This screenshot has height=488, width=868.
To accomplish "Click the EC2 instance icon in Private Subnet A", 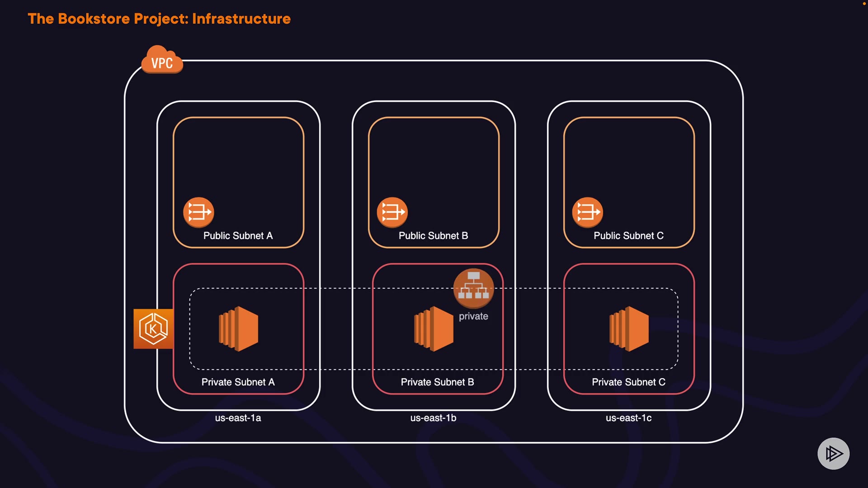I will point(239,328).
